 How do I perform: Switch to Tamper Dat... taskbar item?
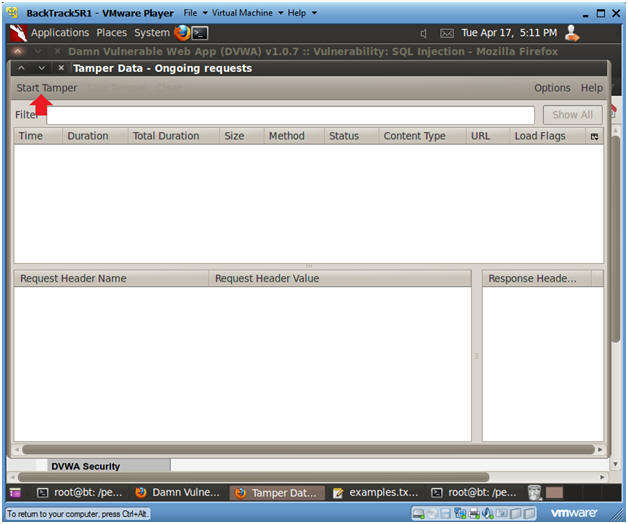pyautogui.click(x=278, y=493)
